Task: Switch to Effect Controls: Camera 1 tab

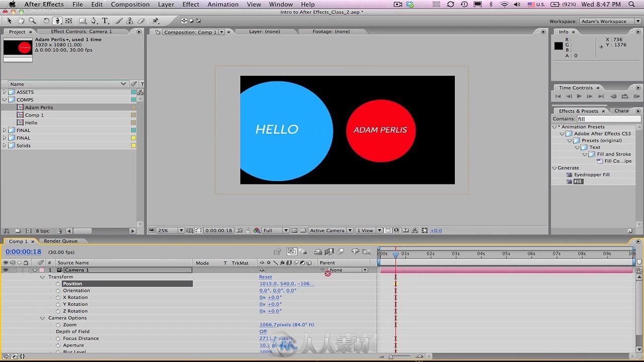Action: pyautogui.click(x=82, y=31)
